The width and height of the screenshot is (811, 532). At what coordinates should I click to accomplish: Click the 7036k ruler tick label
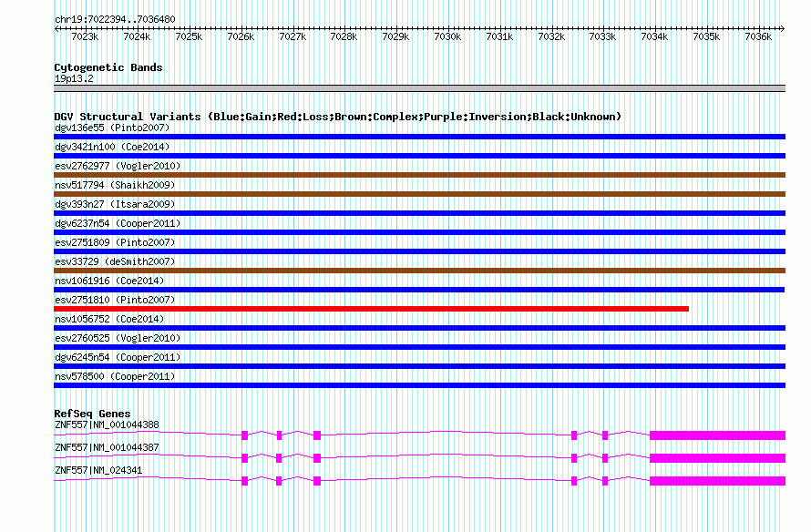point(758,36)
